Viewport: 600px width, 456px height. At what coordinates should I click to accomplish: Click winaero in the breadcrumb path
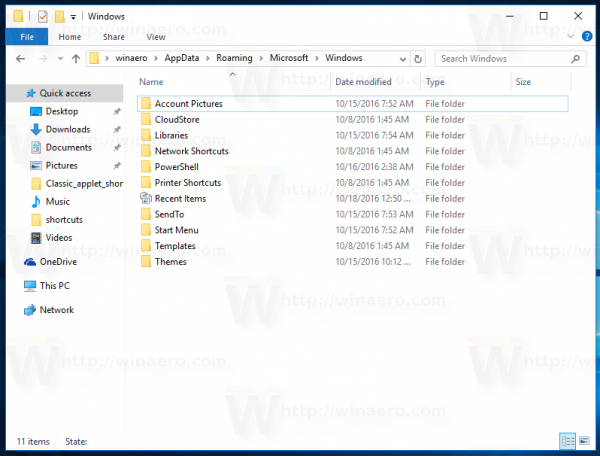coord(131,58)
